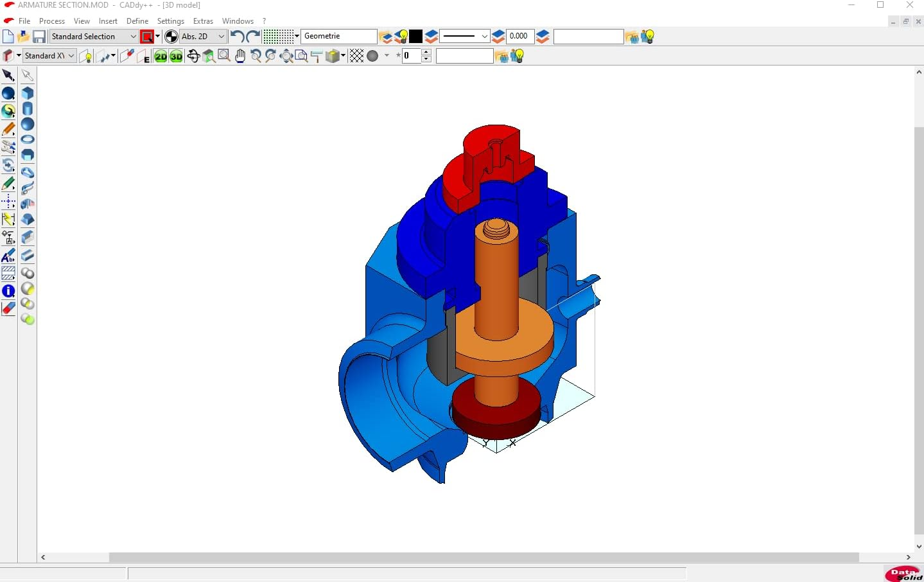Activate the pan hand tool
This screenshot has height=582, width=924.
pos(240,56)
